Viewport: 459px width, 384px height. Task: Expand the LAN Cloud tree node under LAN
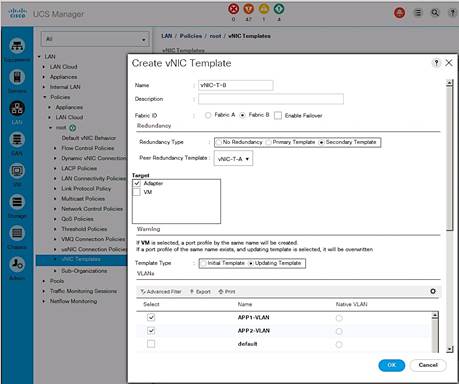tap(44, 67)
